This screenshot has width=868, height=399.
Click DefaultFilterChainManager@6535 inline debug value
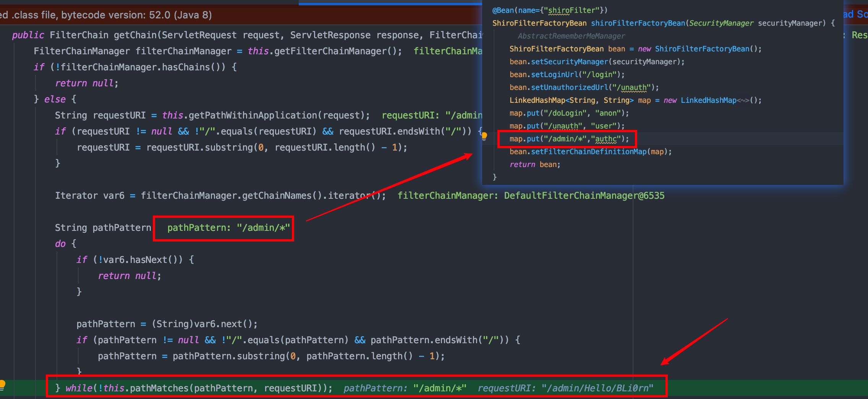click(584, 196)
